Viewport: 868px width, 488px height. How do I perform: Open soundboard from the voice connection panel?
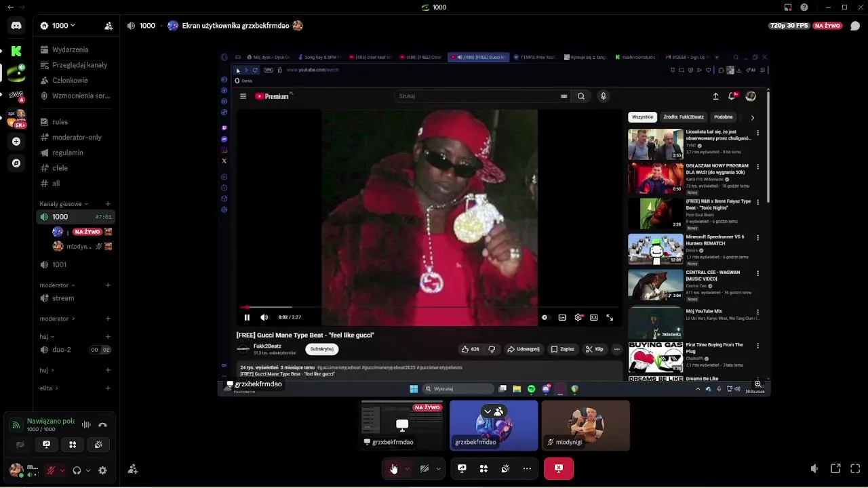(x=98, y=445)
